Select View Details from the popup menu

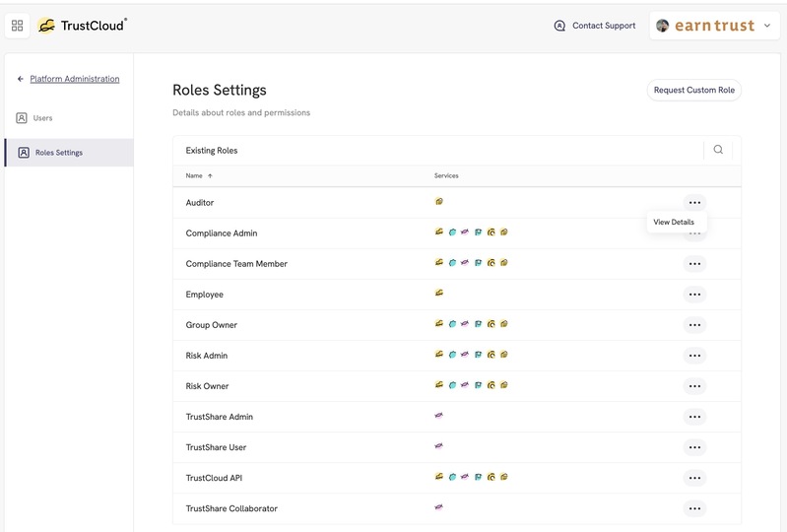[674, 222]
